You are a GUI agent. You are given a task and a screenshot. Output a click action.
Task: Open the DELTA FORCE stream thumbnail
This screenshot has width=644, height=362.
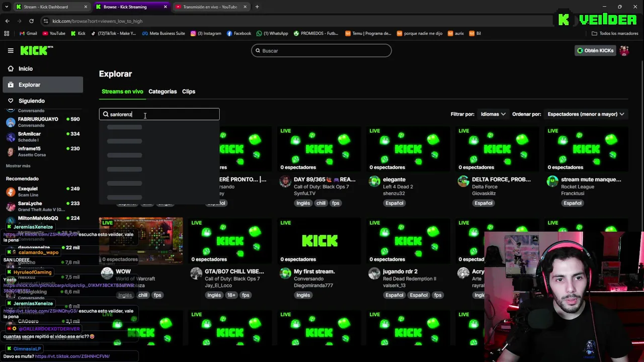pyautogui.click(x=497, y=149)
